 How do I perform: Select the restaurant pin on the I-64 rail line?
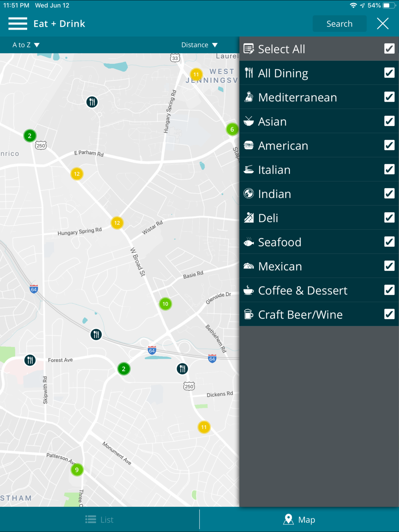[96, 334]
